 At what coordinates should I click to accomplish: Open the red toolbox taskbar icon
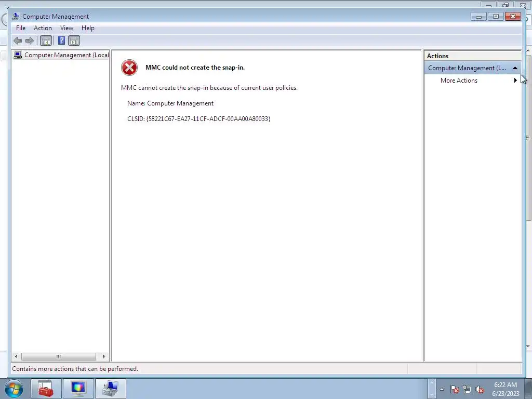46,389
